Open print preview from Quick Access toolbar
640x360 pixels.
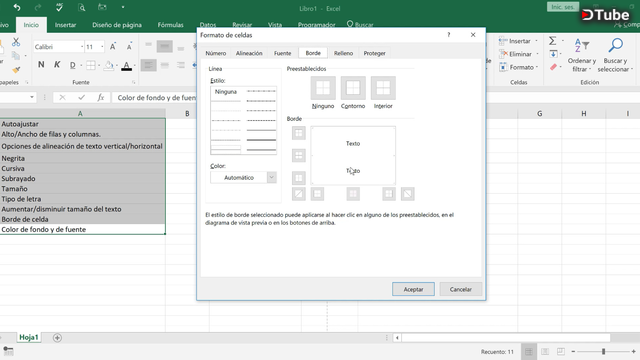tap(82, 7)
